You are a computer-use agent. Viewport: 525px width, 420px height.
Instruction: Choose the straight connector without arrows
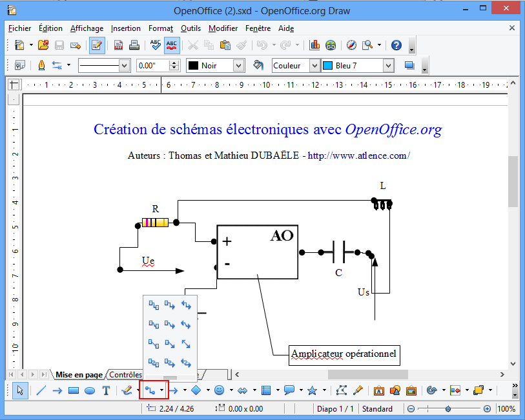coord(154,344)
